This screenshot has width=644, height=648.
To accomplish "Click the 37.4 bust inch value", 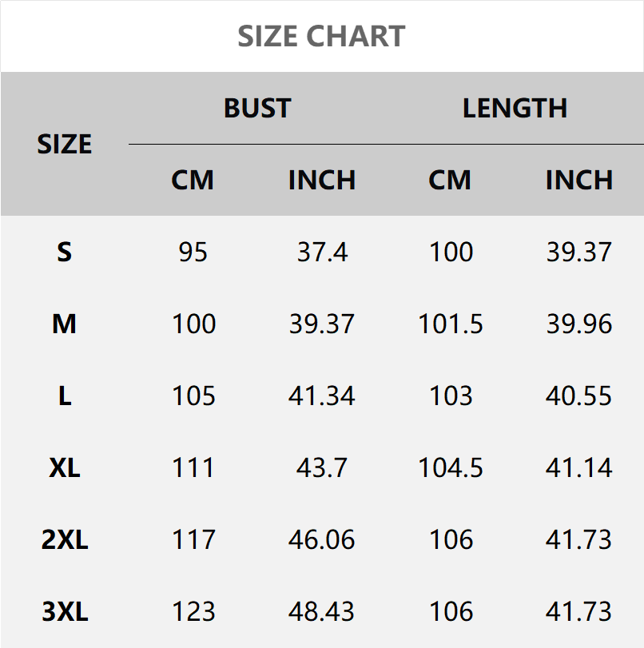I will pos(322,252).
